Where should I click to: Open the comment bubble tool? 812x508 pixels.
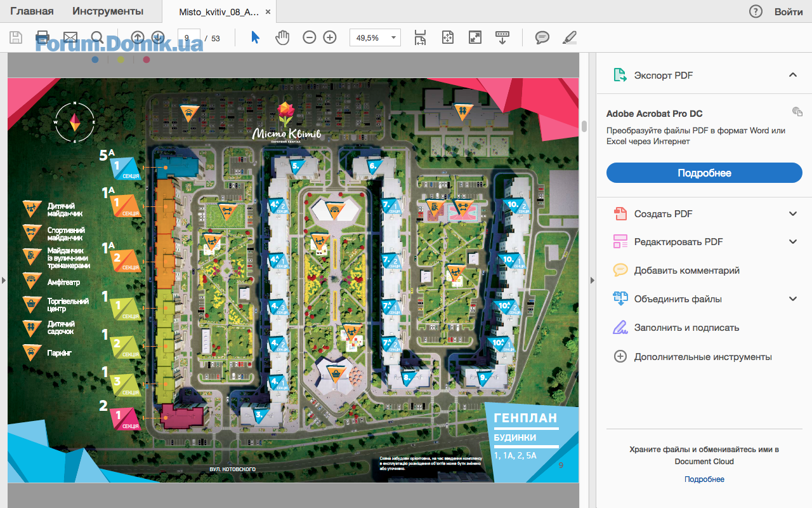(542, 37)
